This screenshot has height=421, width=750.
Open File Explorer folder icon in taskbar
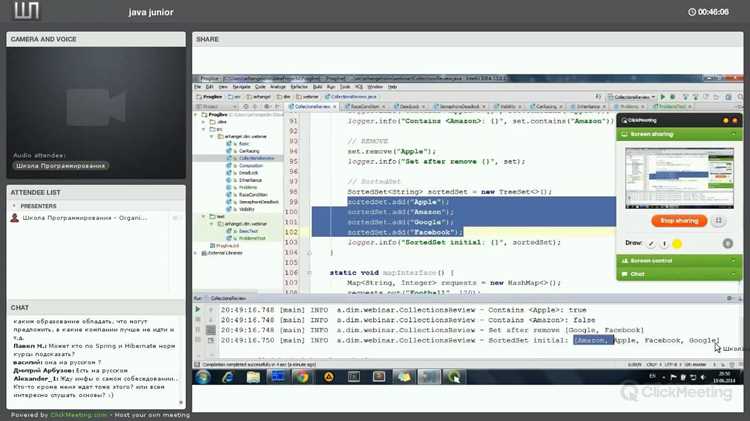253,377
